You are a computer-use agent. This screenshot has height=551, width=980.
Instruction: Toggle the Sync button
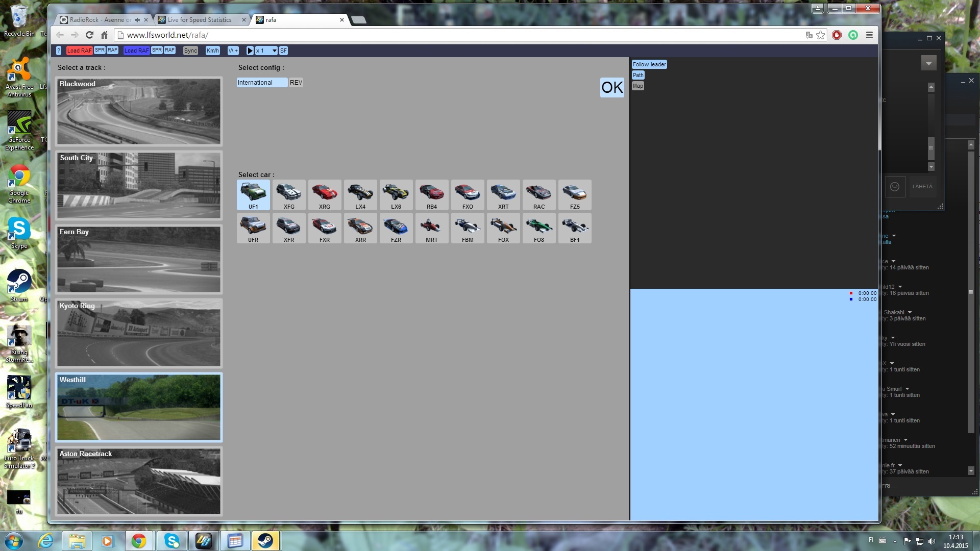point(190,51)
